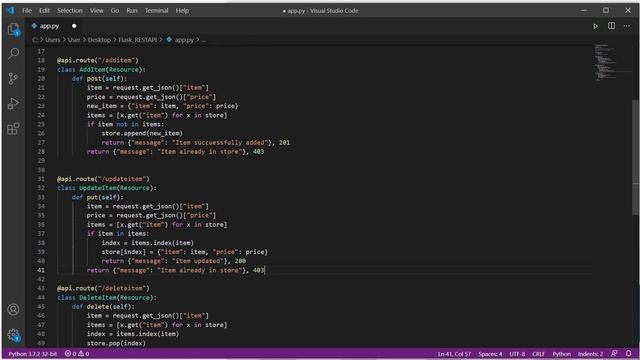Viewport: 640px width, 360px height.
Task: Click line number 31 in gutter
Action: coord(41,179)
